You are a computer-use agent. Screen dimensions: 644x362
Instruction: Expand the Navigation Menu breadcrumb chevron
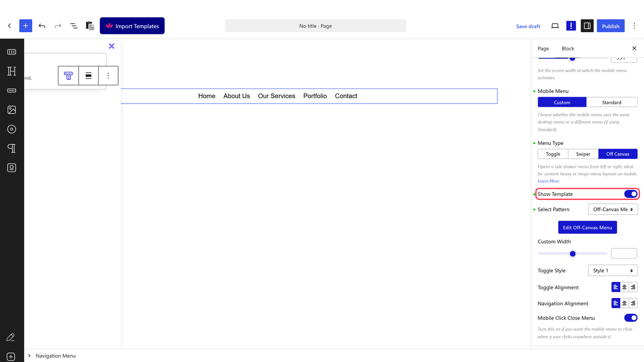click(x=29, y=356)
